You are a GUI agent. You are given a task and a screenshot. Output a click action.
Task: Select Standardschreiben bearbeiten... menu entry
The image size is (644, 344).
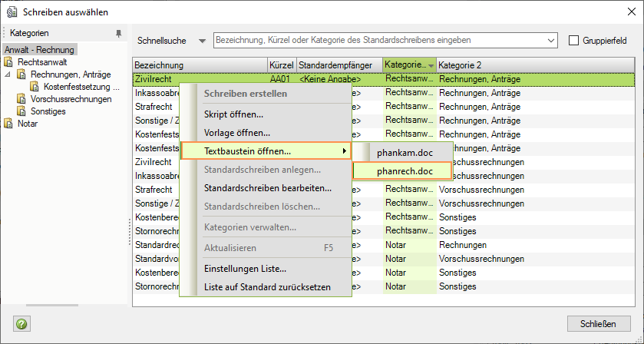click(x=267, y=187)
